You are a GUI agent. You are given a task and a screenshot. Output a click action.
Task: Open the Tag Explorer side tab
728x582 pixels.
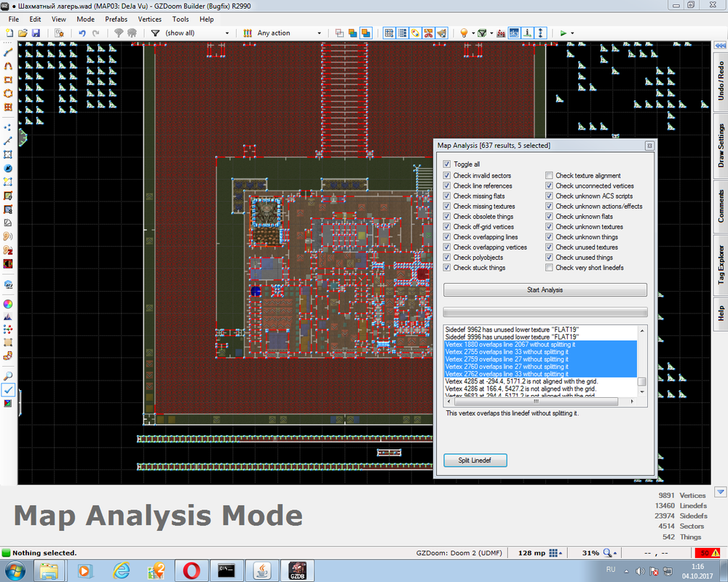click(721, 265)
